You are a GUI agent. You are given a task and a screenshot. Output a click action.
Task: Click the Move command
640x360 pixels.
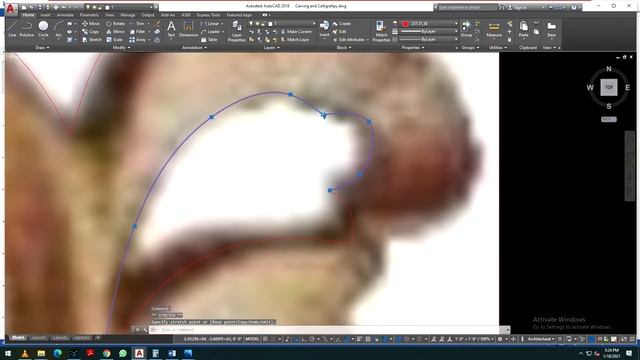point(91,24)
